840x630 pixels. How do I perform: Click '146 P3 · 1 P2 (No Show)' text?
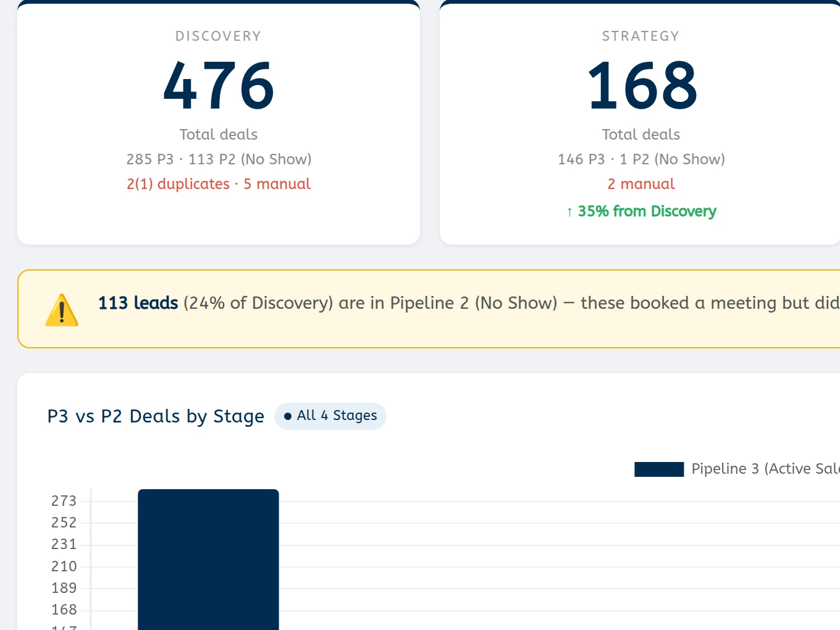[641, 159]
